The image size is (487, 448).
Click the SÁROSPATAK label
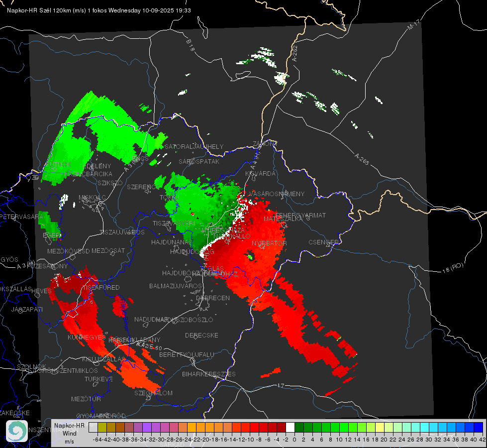click(x=199, y=161)
